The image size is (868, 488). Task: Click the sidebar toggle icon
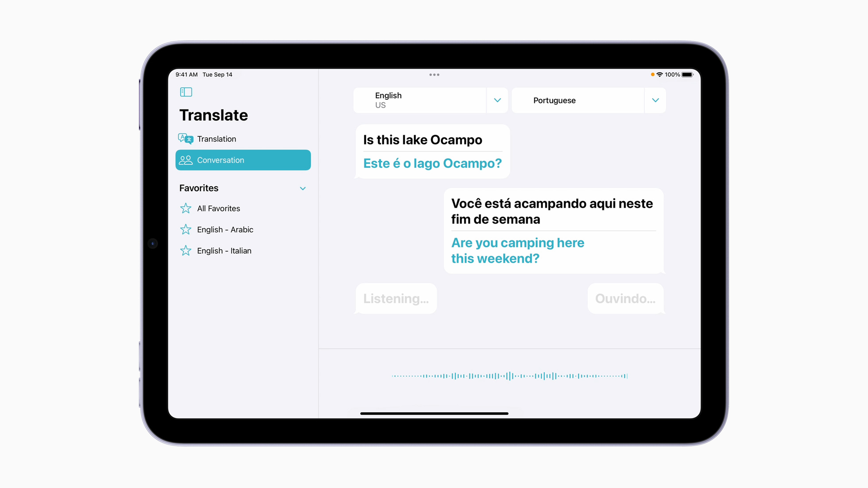click(x=186, y=92)
